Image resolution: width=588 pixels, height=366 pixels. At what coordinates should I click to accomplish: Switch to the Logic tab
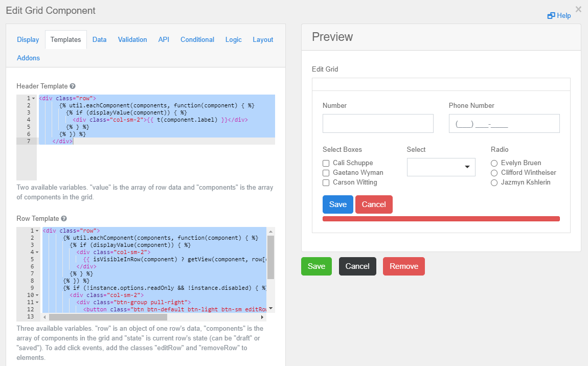[x=233, y=40]
